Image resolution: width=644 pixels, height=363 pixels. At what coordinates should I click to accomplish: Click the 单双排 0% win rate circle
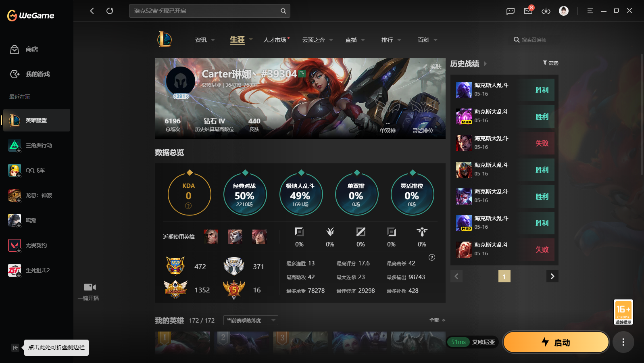356,194
